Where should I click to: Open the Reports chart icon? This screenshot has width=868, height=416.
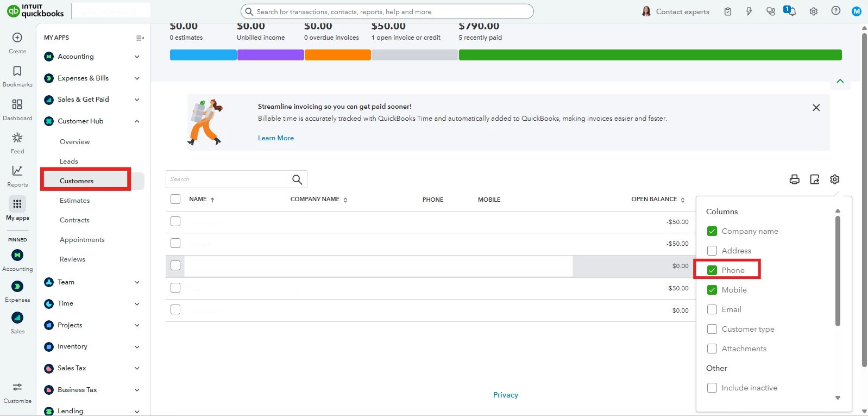point(17,171)
